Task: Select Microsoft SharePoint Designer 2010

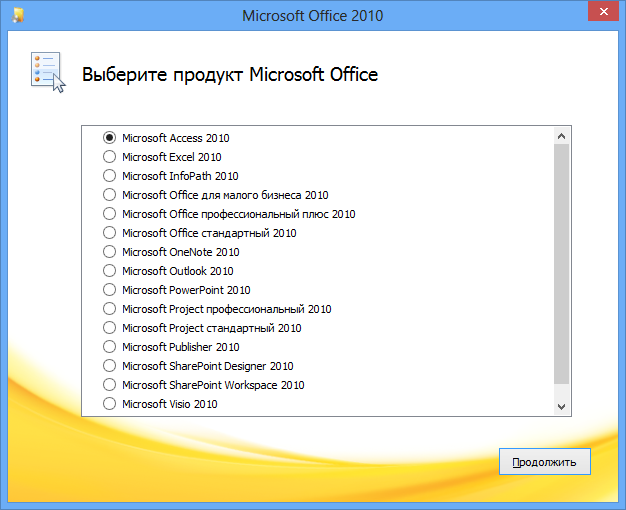Action: click(110, 366)
